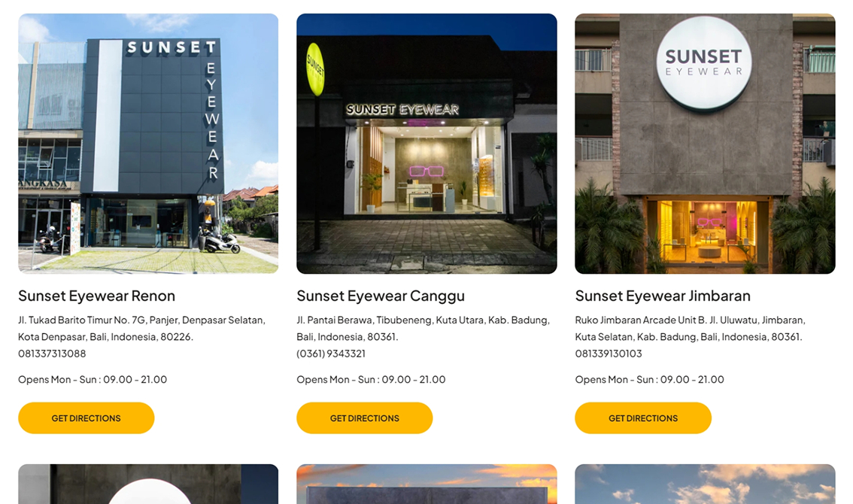Select the Sunset Eyewear Jimbaran heading
The width and height of the screenshot is (853, 504).
pos(663,296)
